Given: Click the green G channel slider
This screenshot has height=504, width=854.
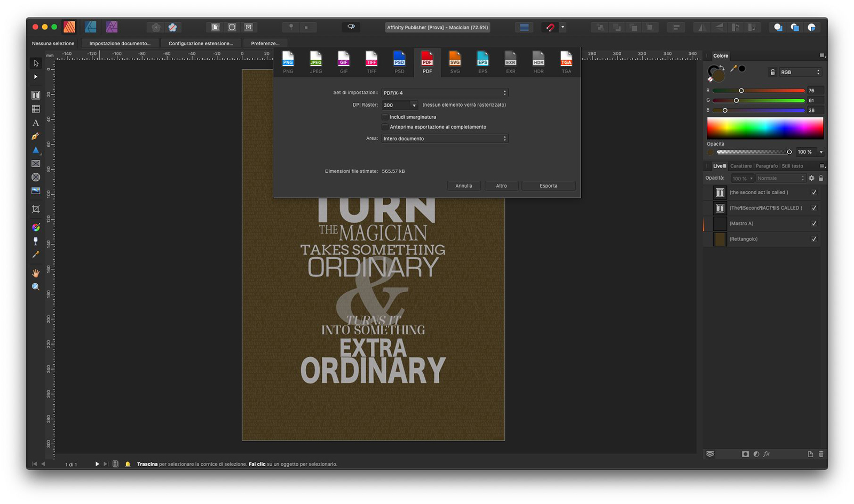Looking at the screenshot, I should (758, 100).
